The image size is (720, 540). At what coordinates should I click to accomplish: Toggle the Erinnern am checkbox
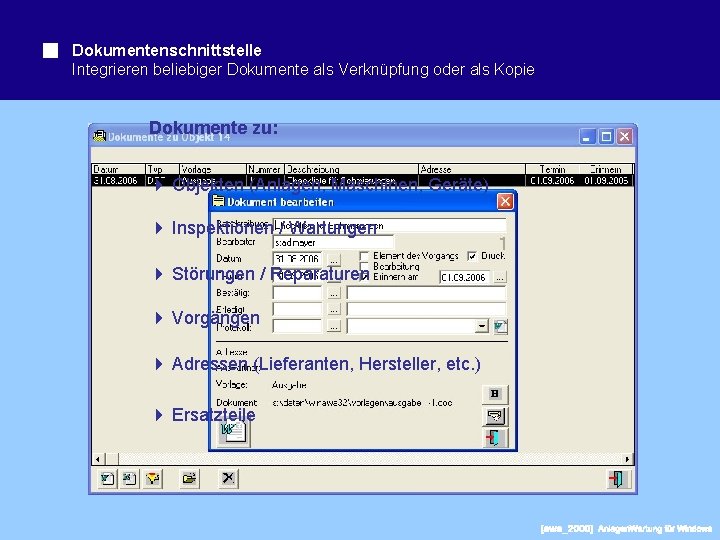pyautogui.click(x=364, y=277)
